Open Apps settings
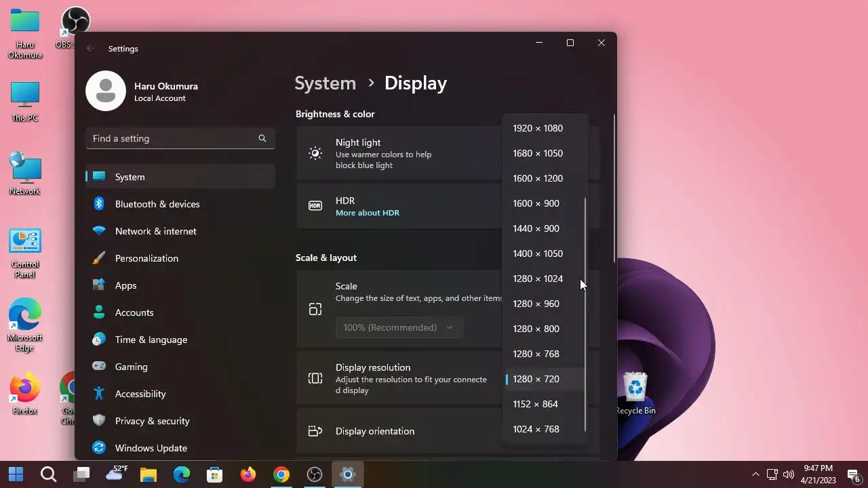 180,285
